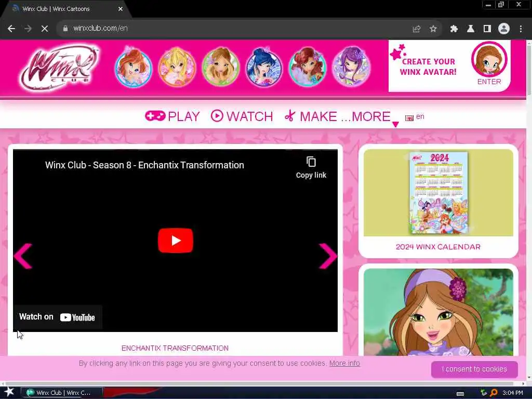Select the Musa character icon with blue hair

pyautogui.click(x=264, y=67)
